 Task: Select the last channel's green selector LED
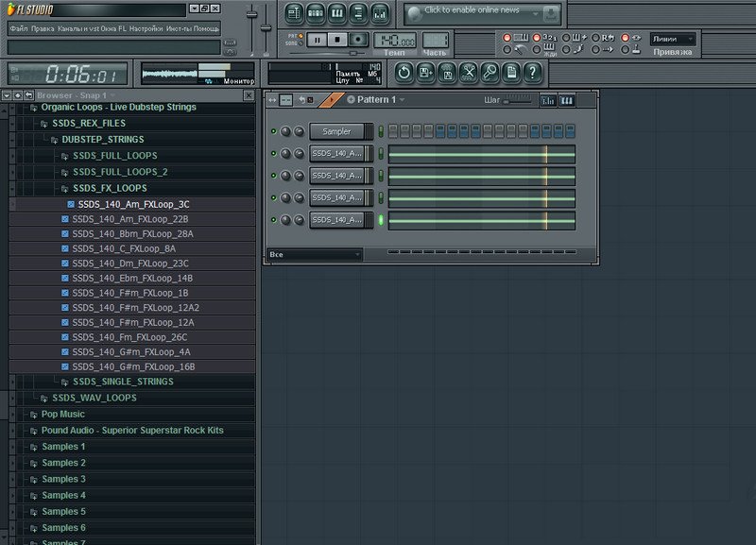point(382,220)
